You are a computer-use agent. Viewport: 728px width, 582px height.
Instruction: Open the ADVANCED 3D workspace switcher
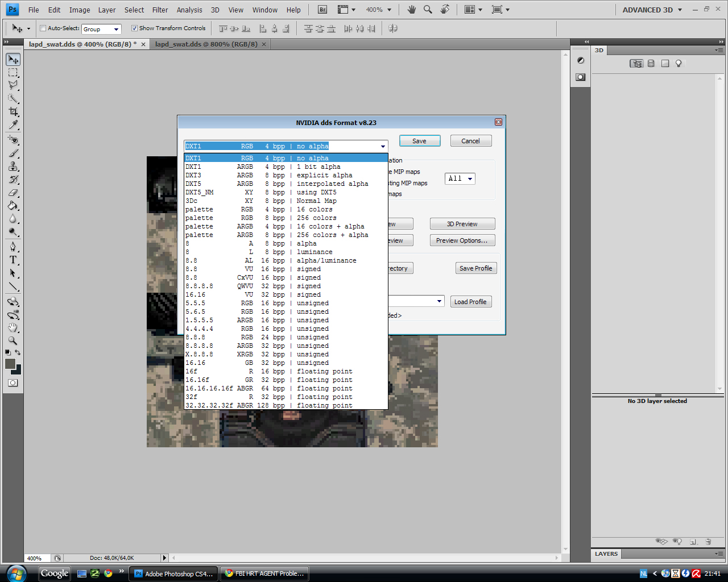click(x=652, y=10)
